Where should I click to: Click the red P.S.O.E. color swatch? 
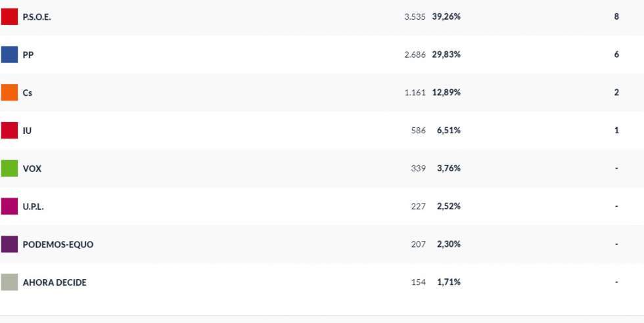point(9,17)
